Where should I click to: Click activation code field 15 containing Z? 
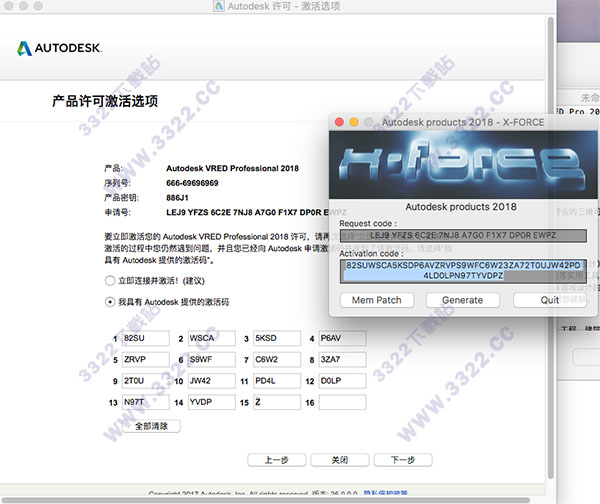click(277, 403)
